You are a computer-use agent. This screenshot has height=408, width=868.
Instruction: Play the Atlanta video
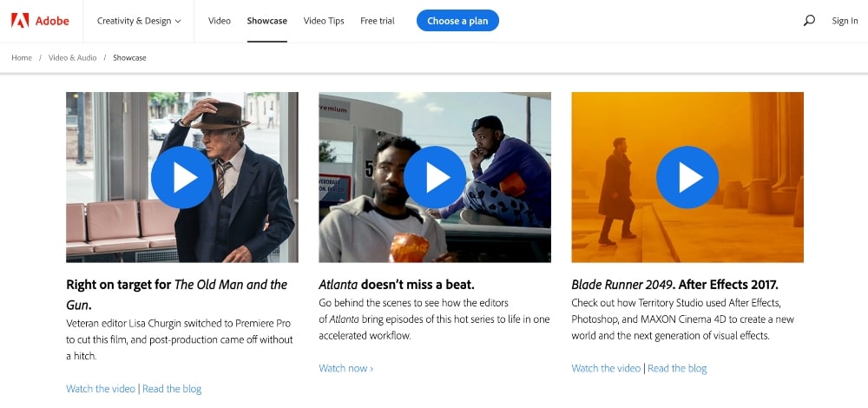434,177
